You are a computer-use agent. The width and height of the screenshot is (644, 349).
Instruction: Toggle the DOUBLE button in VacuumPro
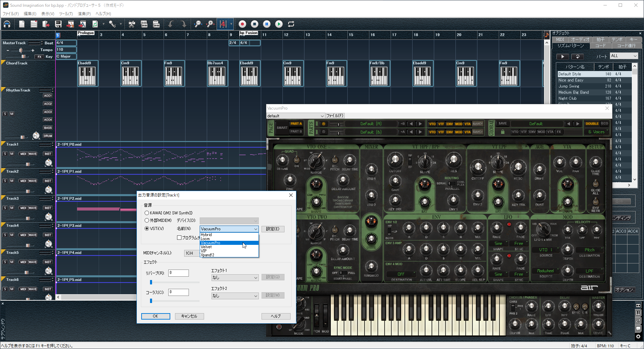tap(592, 124)
